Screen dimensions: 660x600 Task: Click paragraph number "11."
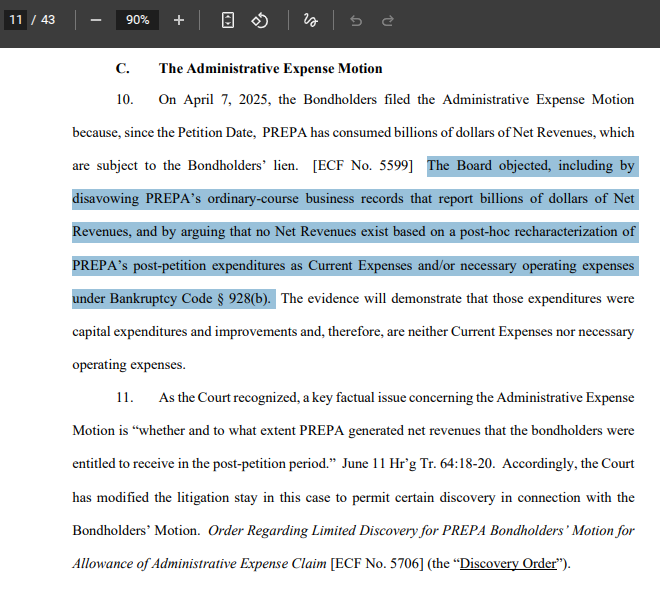(125, 397)
